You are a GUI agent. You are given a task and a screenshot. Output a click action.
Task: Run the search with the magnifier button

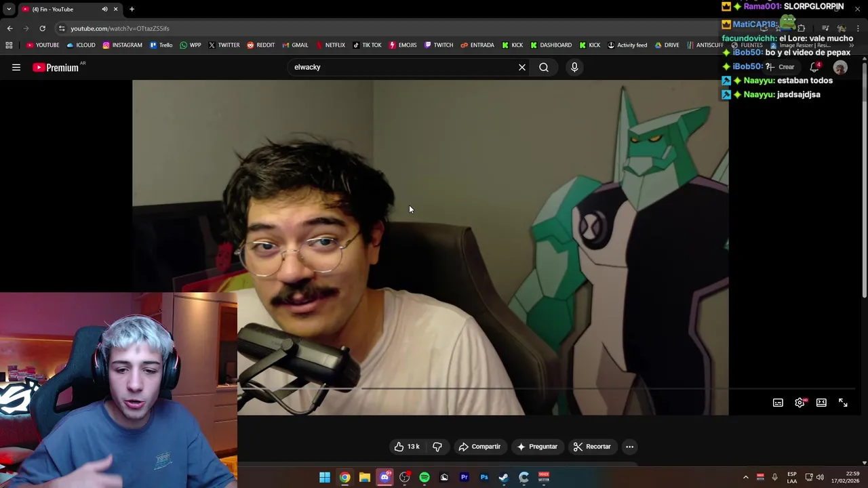(544, 67)
